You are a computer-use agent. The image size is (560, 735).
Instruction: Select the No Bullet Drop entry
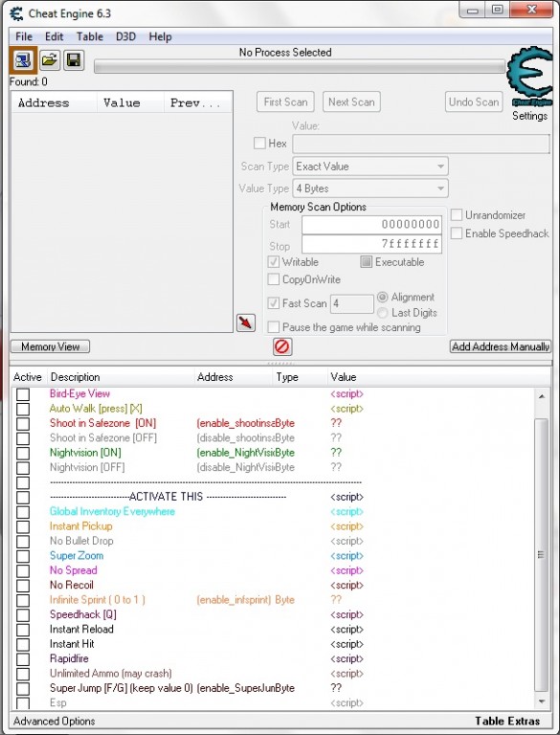point(81,541)
